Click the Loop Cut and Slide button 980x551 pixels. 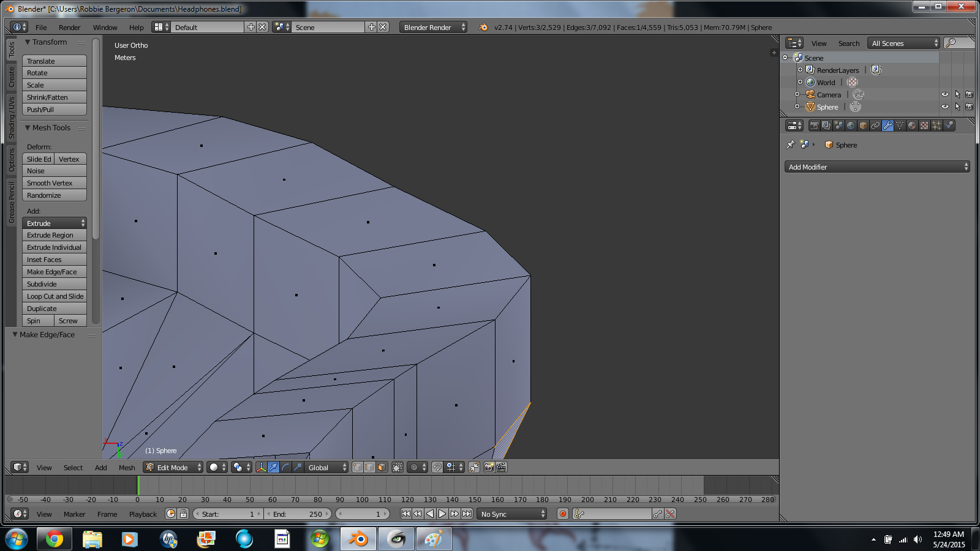(x=55, y=296)
